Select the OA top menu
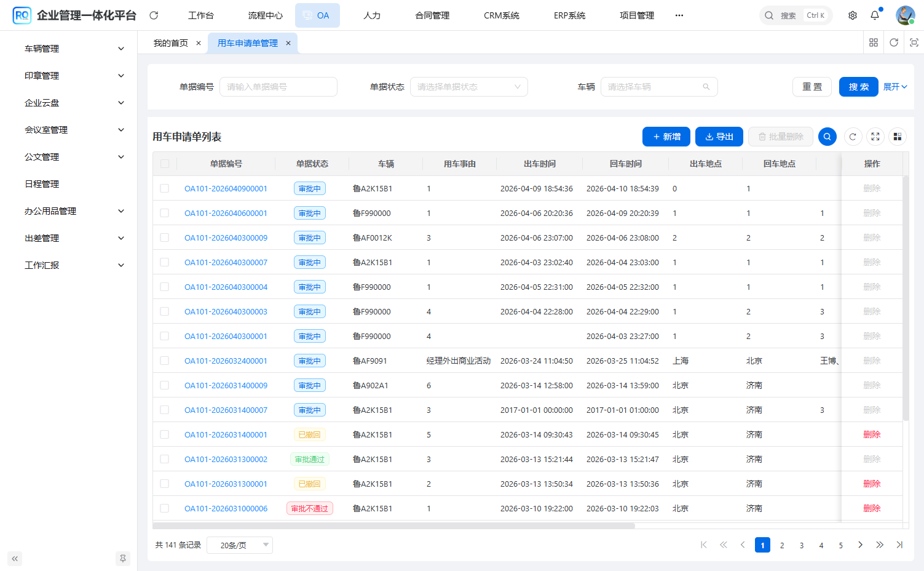This screenshot has height=571, width=924. (x=317, y=15)
